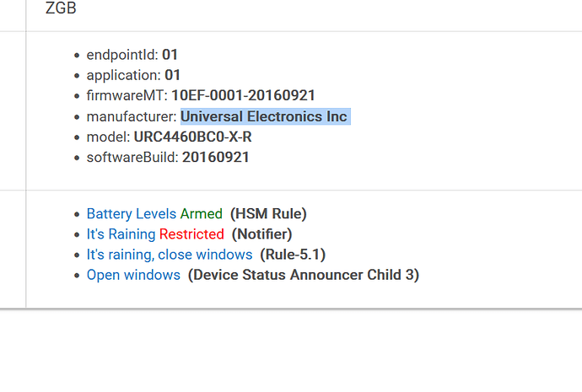Click the endpointId value 01
This screenshot has height=392, width=582.
(x=170, y=55)
